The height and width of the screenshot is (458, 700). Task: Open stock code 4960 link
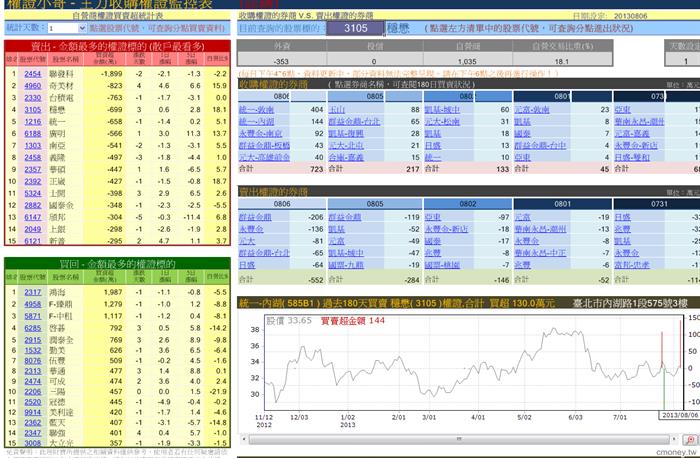(x=33, y=86)
